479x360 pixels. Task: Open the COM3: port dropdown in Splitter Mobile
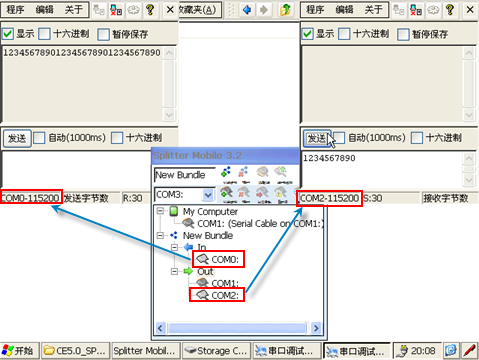coord(208,194)
